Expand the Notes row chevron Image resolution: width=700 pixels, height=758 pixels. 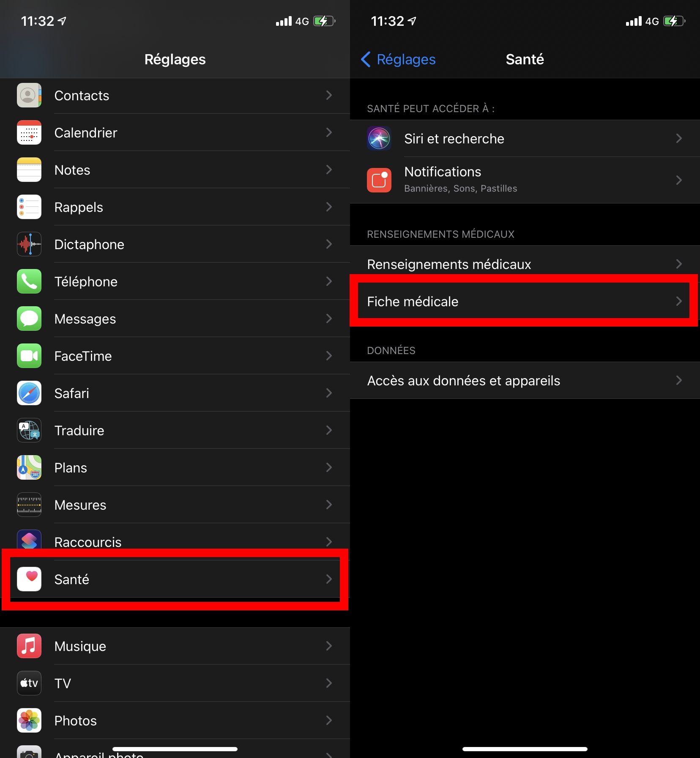(x=329, y=170)
